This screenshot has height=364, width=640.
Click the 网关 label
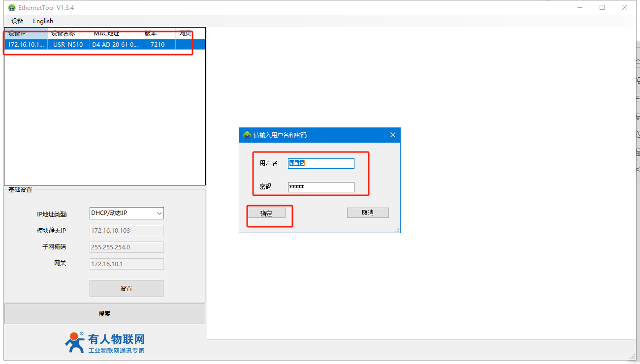(60, 263)
